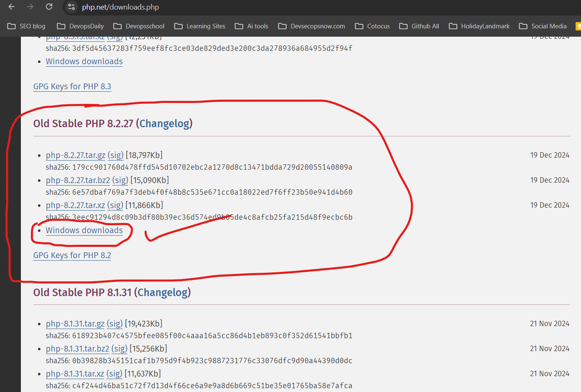Screen dimensions: 581x392
Task: Open Windows downloads for PHP 8.2.27
Action: pyautogui.click(x=84, y=230)
